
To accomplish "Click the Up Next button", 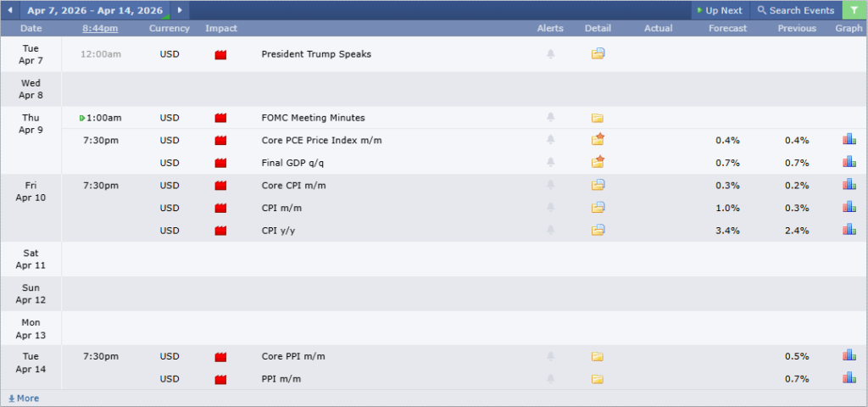I will [719, 10].
